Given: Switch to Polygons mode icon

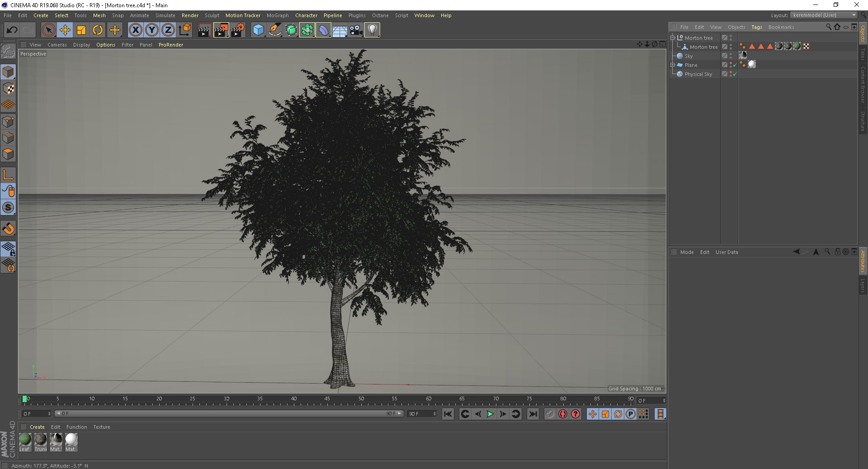Looking at the screenshot, I should point(8,154).
